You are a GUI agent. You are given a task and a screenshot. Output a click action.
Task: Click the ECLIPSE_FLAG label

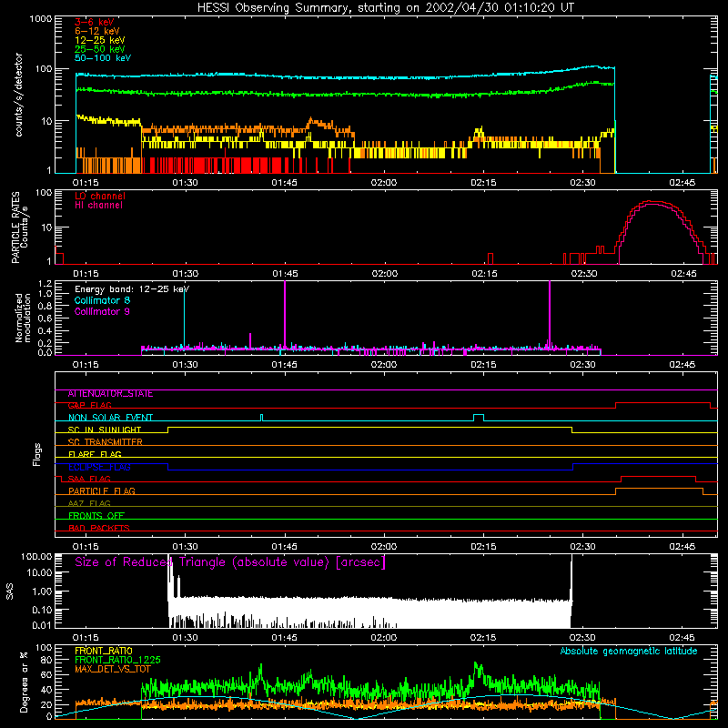pyautogui.click(x=99, y=467)
